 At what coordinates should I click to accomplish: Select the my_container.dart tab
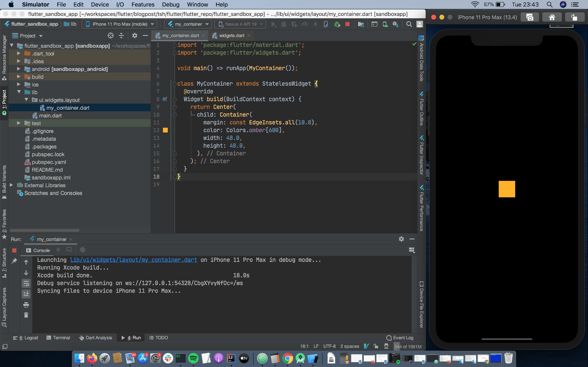[x=180, y=36]
